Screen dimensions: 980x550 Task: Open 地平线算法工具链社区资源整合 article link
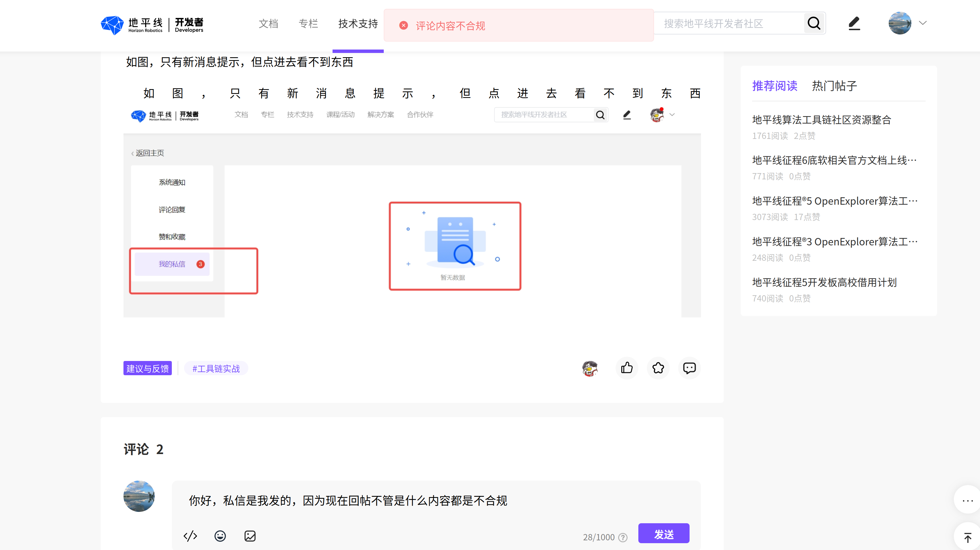(821, 120)
